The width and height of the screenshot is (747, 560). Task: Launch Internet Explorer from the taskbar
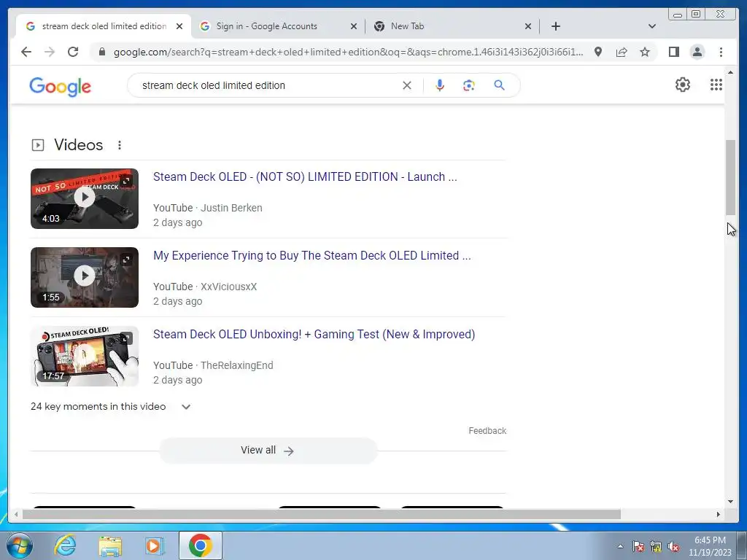(x=65, y=545)
